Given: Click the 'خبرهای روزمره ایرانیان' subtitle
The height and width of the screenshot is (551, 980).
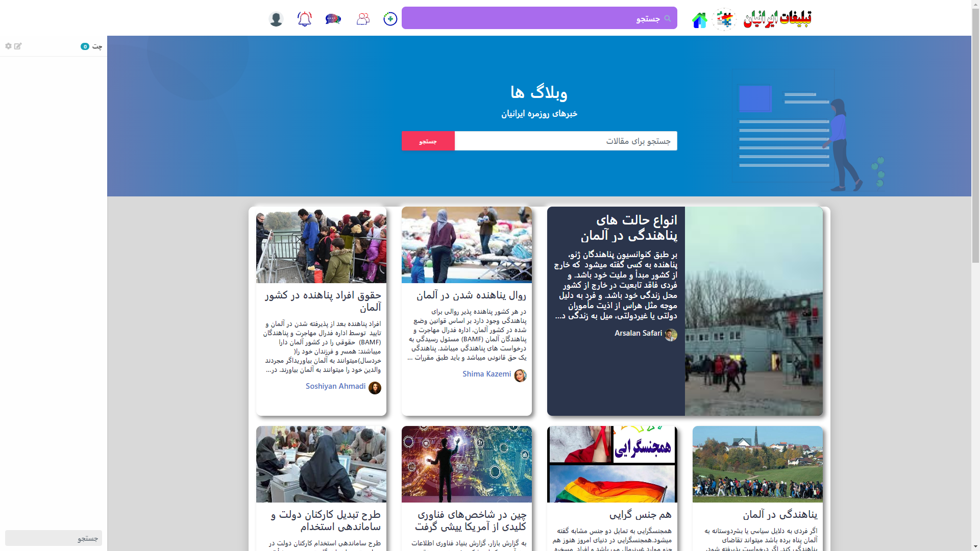Looking at the screenshot, I should pyautogui.click(x=539, y=114).
